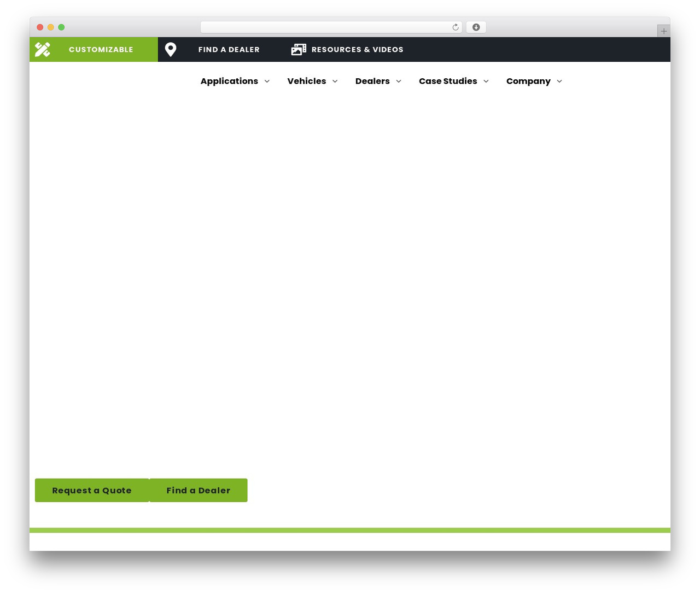Open the Vehicles menu
Image resolution: width=700 pixels, height=593 pixels.
pyautogui.click(x=307, y=81)
